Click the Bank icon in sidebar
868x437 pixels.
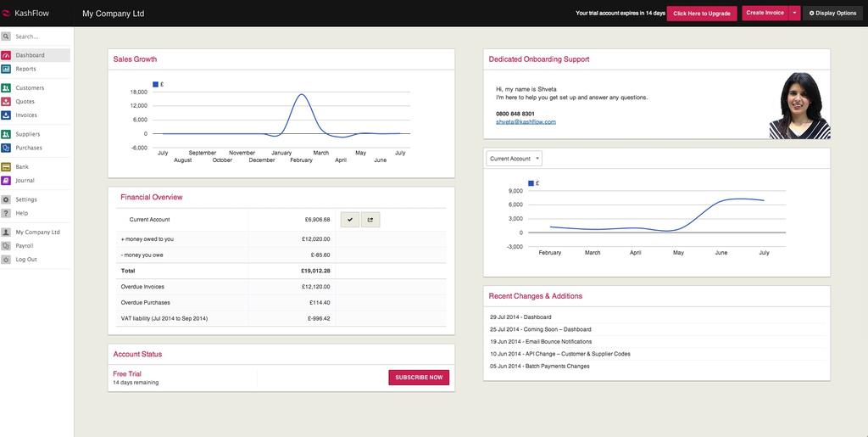pos(6,167)
